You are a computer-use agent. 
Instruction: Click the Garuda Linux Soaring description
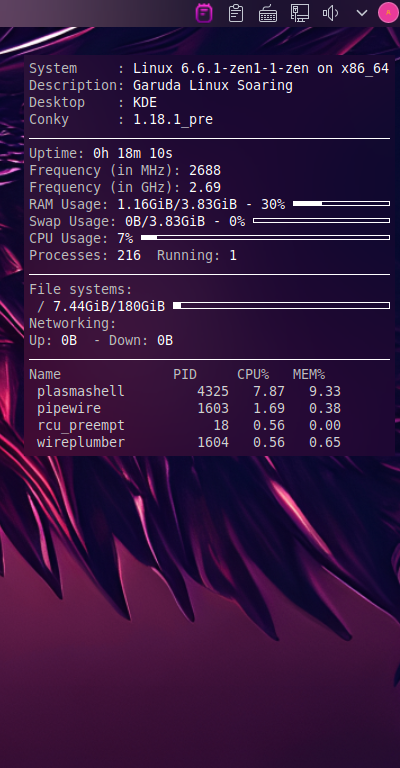coord(212,86)
